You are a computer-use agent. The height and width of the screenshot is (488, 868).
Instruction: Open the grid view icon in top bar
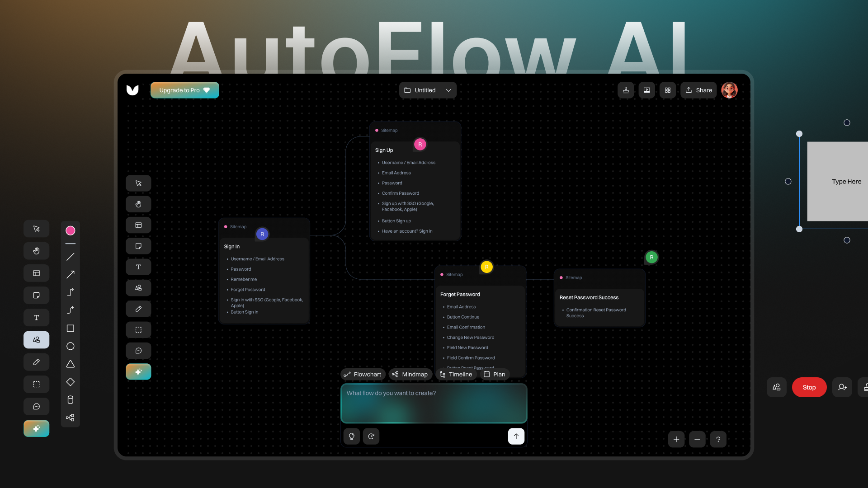click(x=668, y=90)
